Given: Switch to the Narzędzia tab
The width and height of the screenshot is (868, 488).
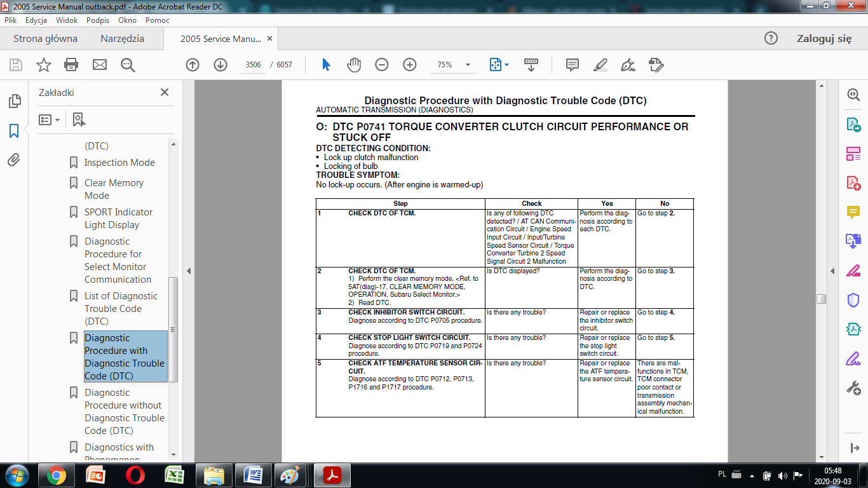Looking at the screenshot, I should coord(122,39).
